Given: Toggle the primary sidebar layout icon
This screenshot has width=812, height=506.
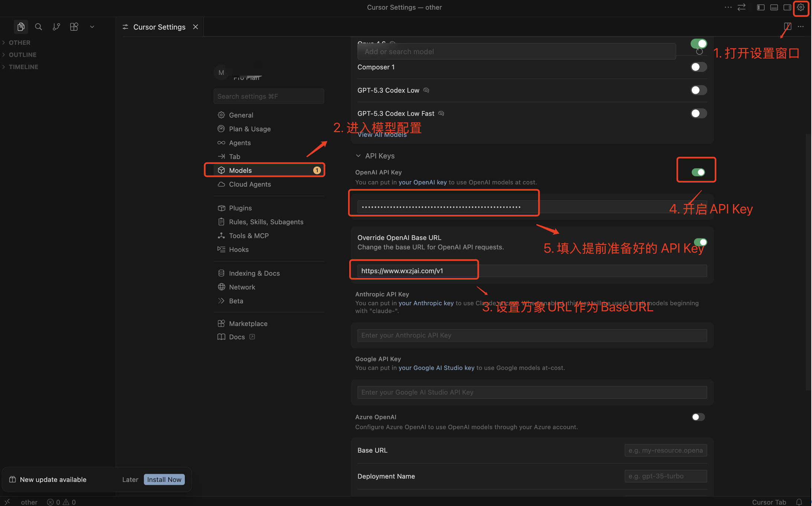Looking at the screenshot, I should point(760,7).
